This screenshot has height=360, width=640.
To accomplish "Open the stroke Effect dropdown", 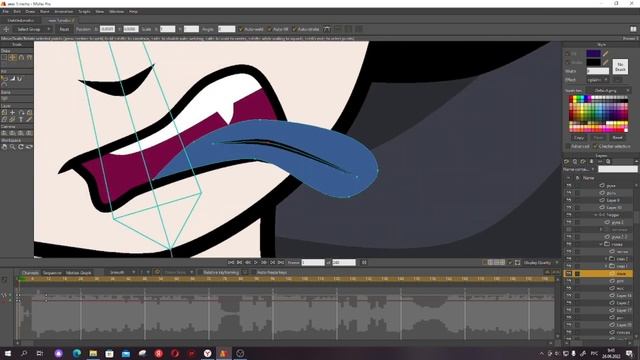I will (598, 80).
